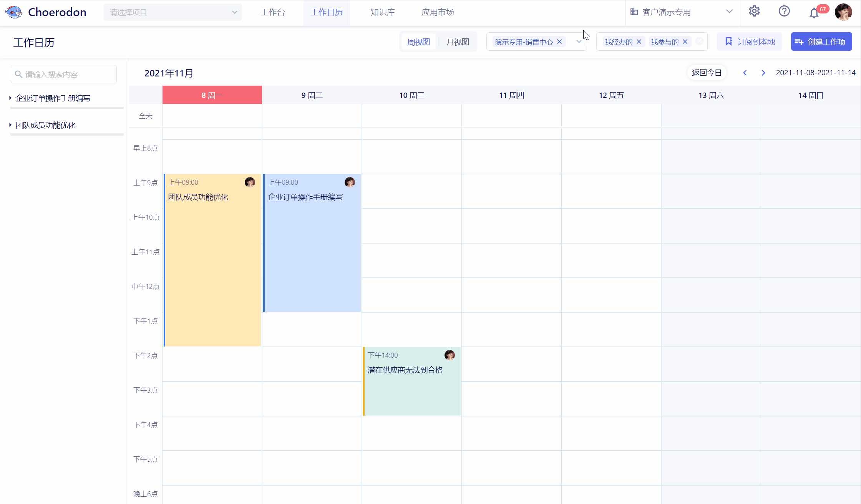Remove the 我经办的 filter tag

[x=639, y=42]
